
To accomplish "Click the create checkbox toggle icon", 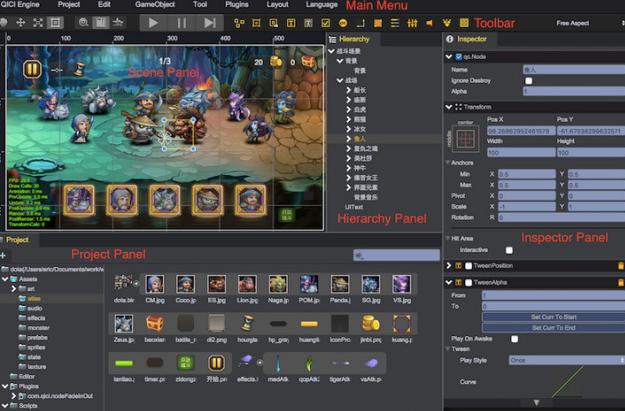I will pyautogui.click(x=326, y=23).
